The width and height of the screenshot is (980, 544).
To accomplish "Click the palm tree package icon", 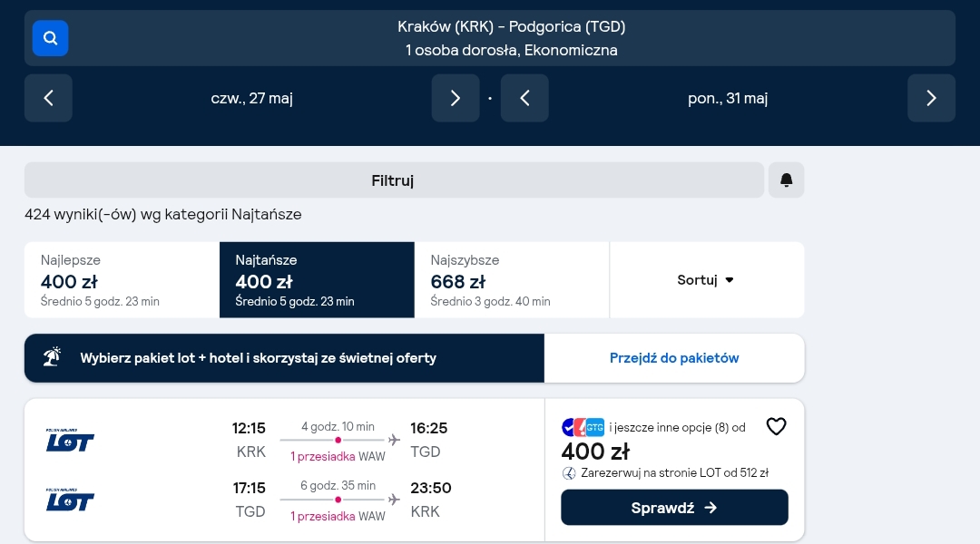I will point(52,356).
